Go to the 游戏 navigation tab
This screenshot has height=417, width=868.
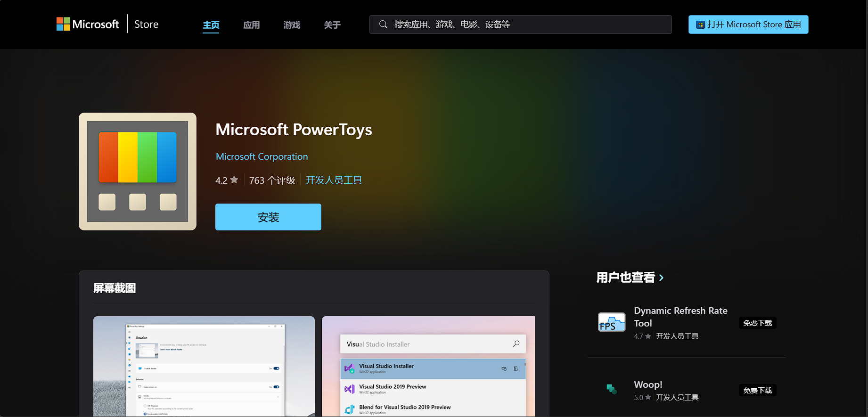coord(292,25)
